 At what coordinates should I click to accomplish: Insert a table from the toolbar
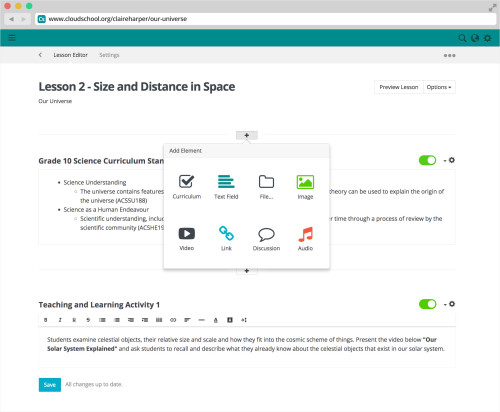[159, 320]
